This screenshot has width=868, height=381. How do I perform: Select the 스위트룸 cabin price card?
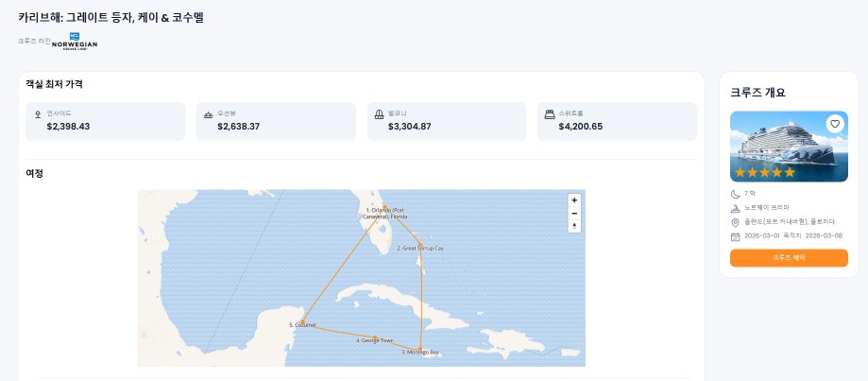pyautogui.click(x=618, y=121)
